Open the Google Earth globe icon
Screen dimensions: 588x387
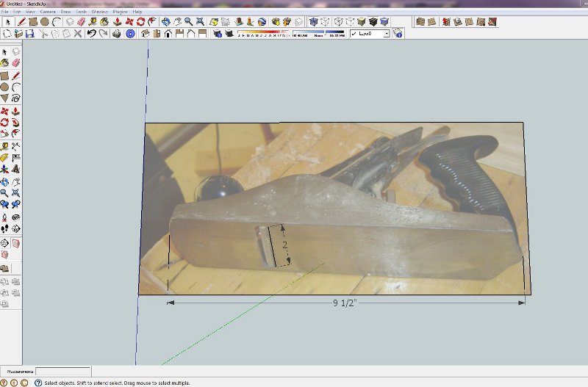262,22
